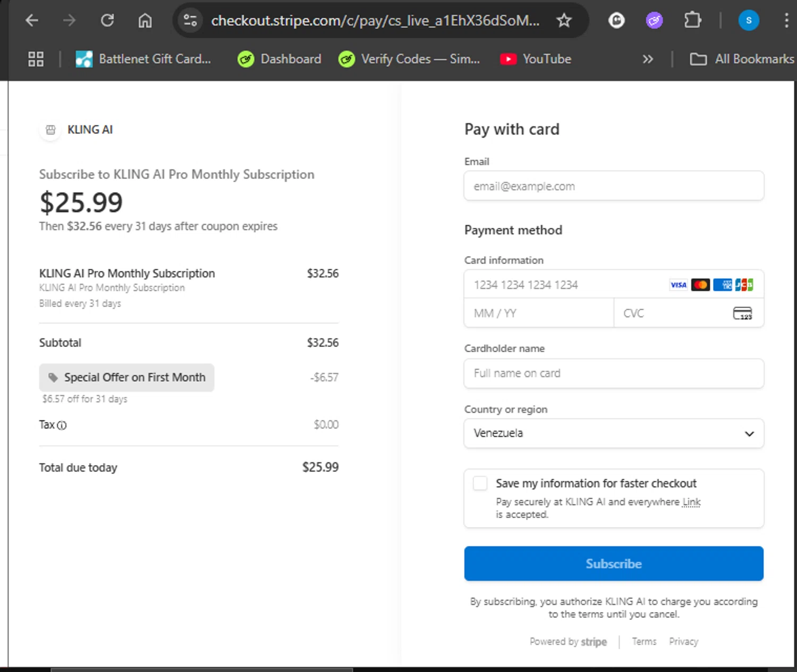Click the Subscribe button

(614, 564)
